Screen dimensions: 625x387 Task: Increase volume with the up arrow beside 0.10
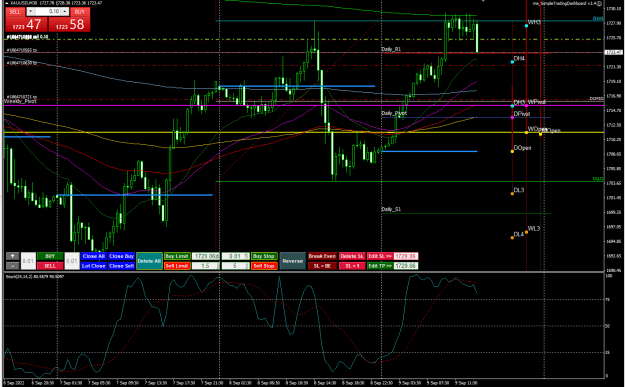pyautogui.click(x=65, y=12)
